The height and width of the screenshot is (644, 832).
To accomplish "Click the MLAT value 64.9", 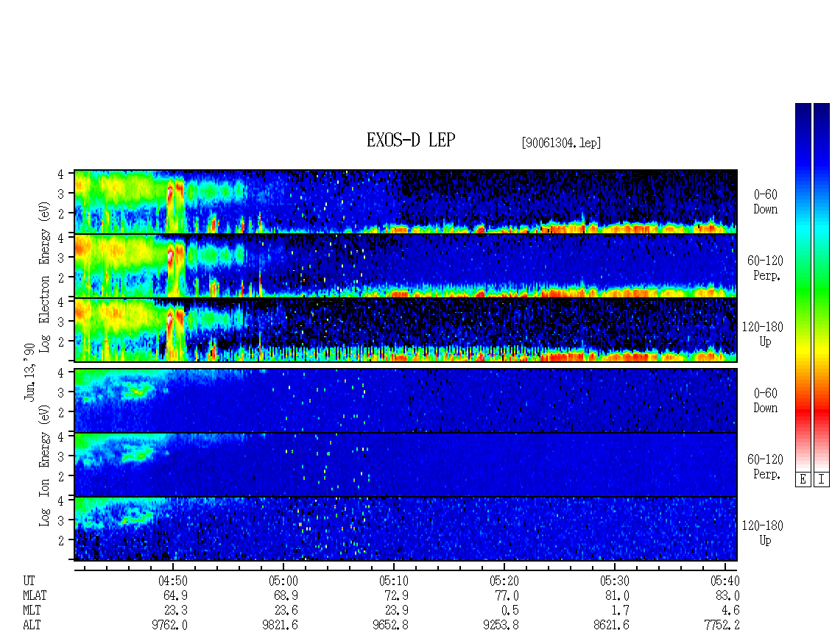I will 176,595.
